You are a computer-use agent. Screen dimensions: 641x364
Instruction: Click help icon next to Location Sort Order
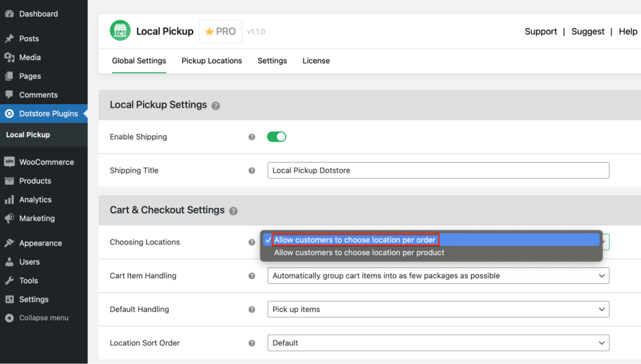click(252, 343)
